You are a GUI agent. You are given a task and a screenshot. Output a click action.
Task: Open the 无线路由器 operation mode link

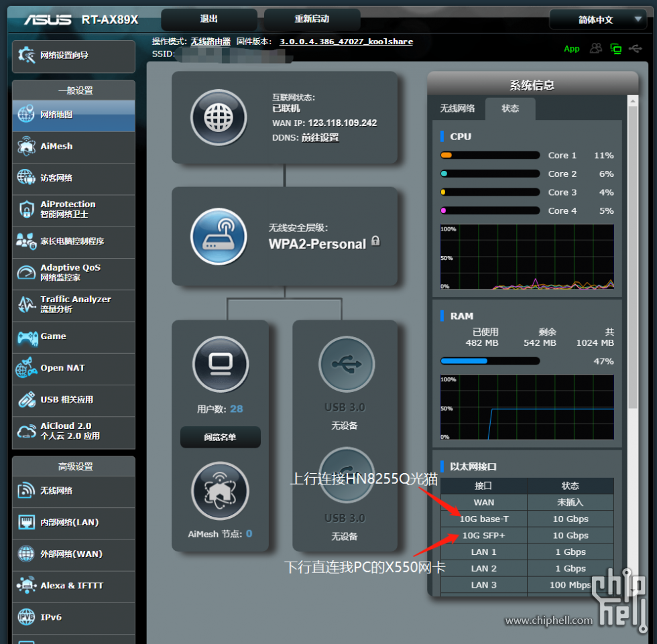(211, 42)
